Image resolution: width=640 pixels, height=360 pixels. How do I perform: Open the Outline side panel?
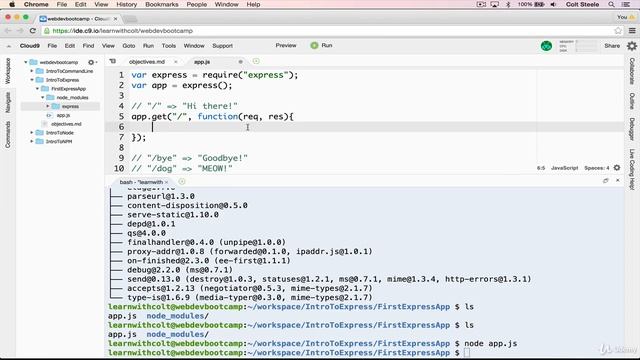click(632, 101)
